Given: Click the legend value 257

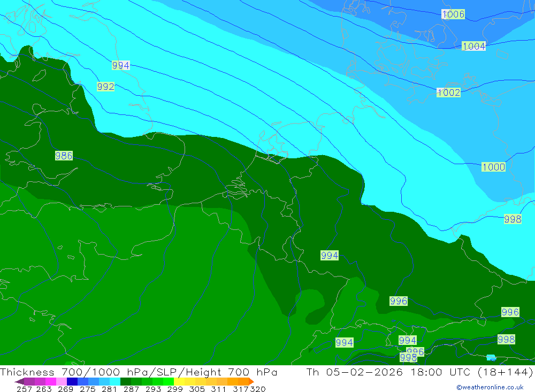Looking at the screenshot, I should [x=24, y=389].
